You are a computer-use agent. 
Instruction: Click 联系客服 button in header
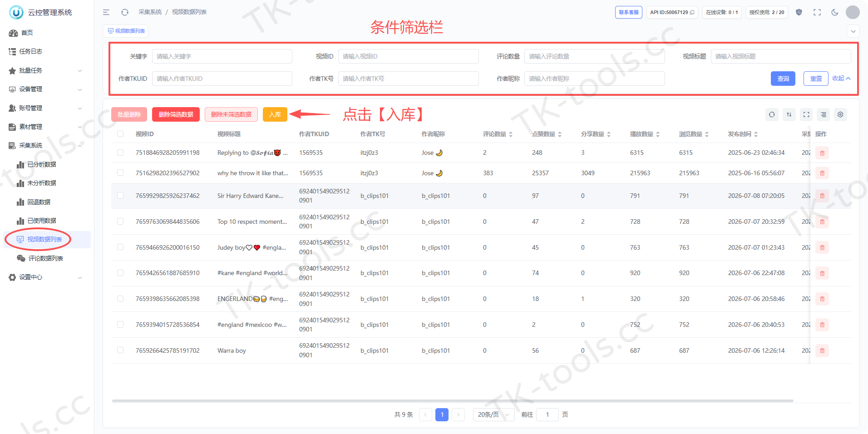tap(629, 12)
